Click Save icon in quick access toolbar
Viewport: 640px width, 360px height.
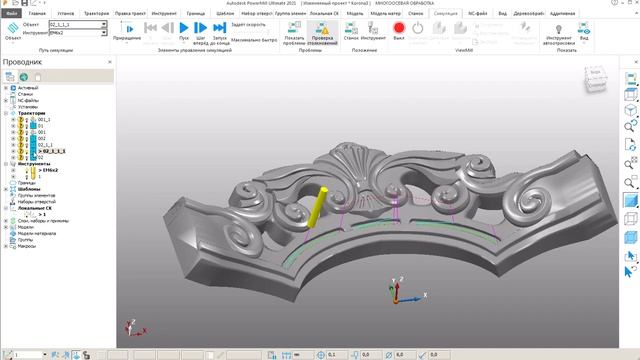tap(24, 3)
